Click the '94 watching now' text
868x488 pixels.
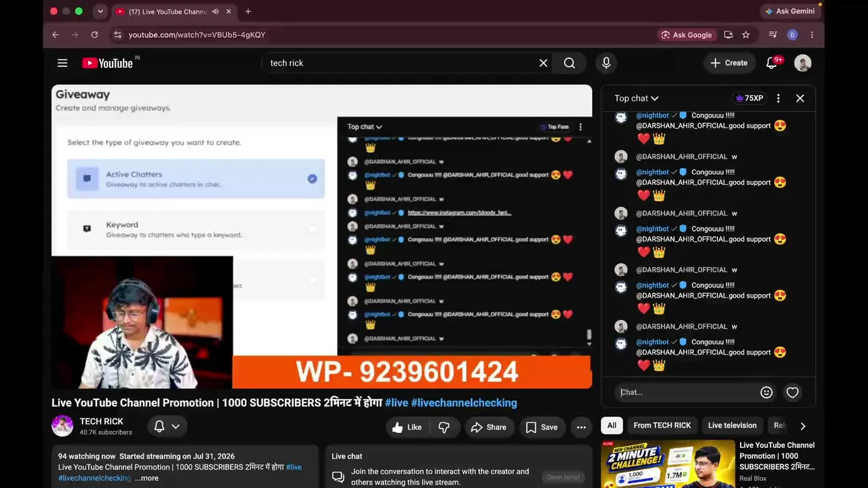click(87, 456)
